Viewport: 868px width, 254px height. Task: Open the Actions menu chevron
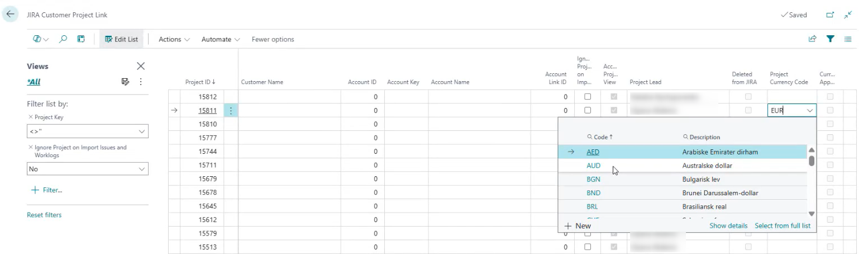coord(187,40)
